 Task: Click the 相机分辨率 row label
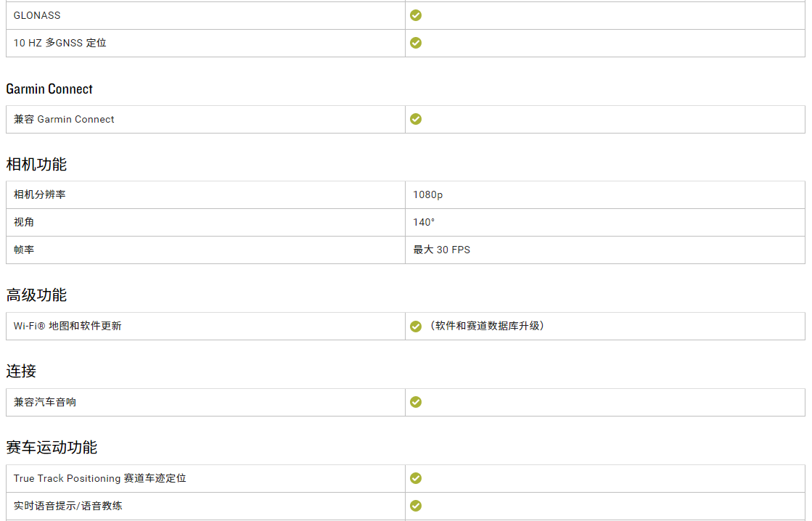click(x=39, y=194)
